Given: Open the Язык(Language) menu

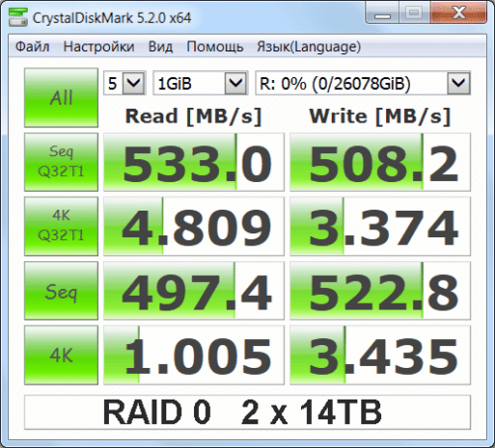Looking at the screenshot, I should pyautogui.click(x=309, y=46).
